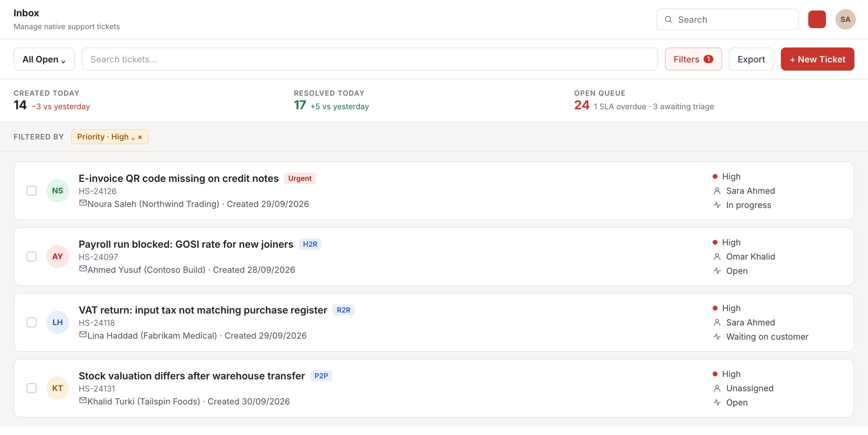Click the Resolved Today count 17
This screenshot has width=868, height=435.
(300, 105)
